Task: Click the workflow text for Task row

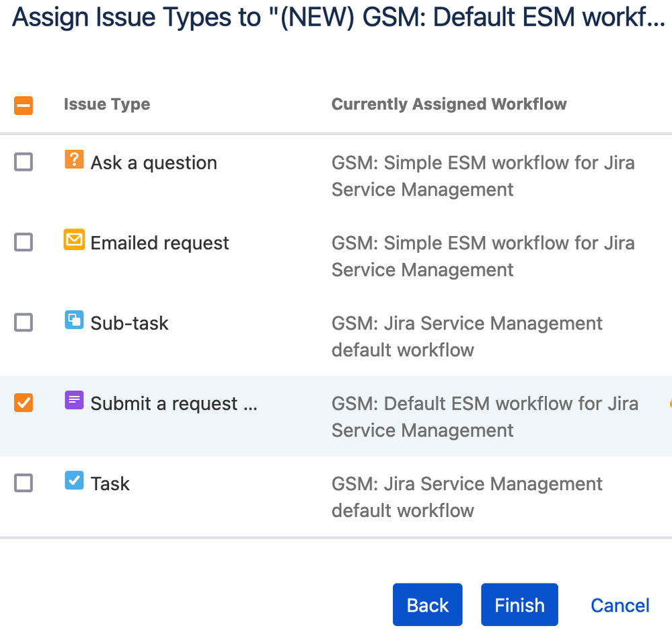Action: point(467,497)
